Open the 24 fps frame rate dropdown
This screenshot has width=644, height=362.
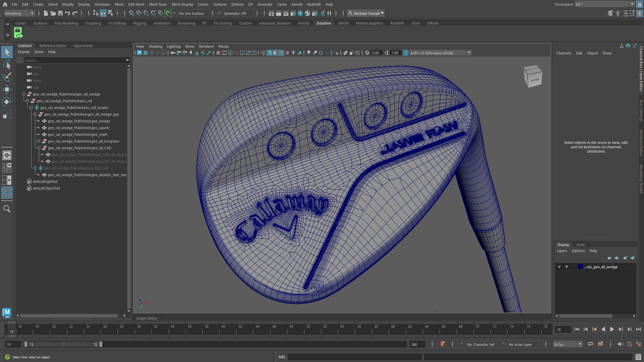(580, 344)
